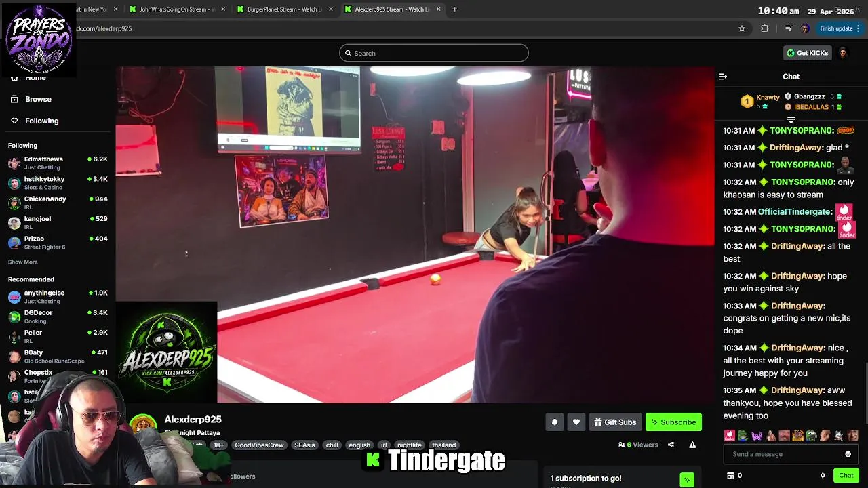Open the Chrome profile avatar
This screenshot has height=488, width=868.
[805, 28]
